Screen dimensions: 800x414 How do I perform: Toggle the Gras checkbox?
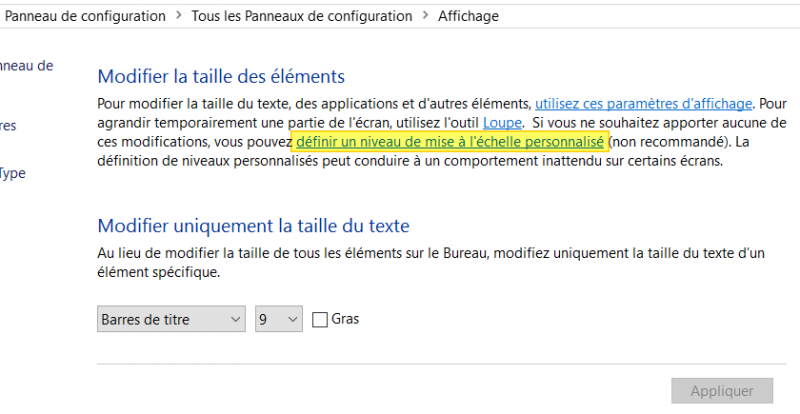tap(320, 319)
